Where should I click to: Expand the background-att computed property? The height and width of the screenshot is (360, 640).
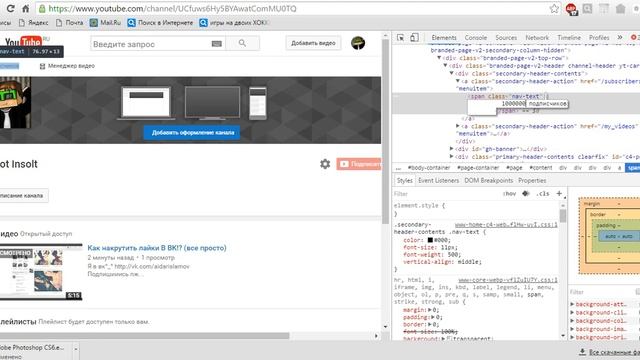point(572,304)
